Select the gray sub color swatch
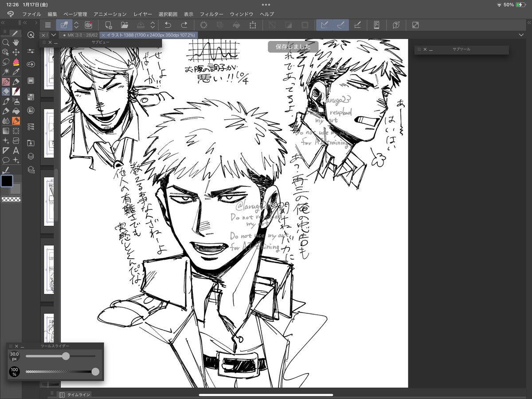The image size is (532, 399). point(16,189)
